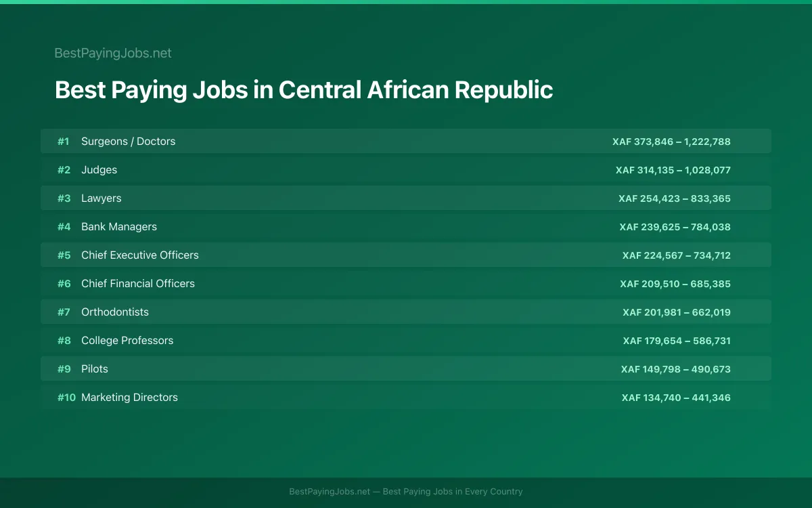Select the #10 rank label
Image resolution: width=812 pixels, height=508 pixels.
(x=66, y=398)
